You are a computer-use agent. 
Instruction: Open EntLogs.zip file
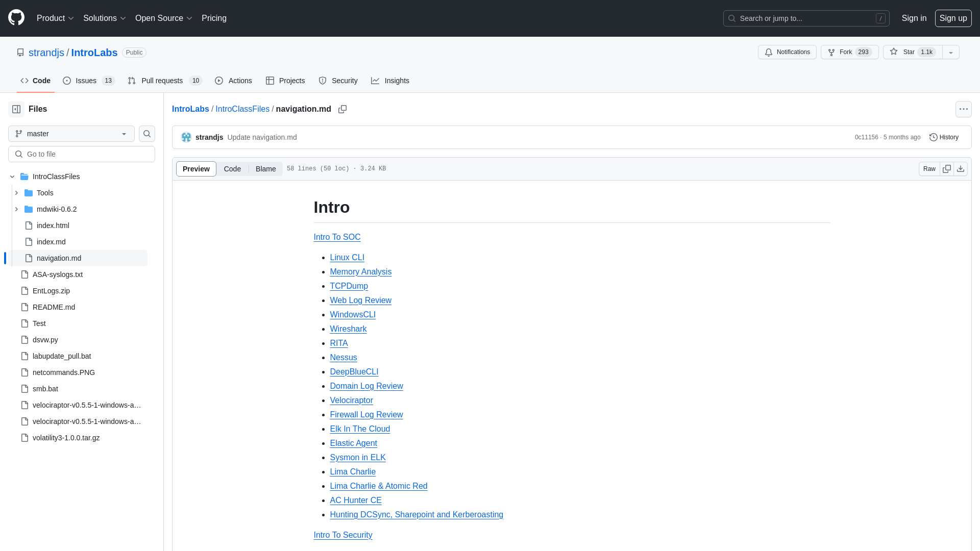[51, 291]
